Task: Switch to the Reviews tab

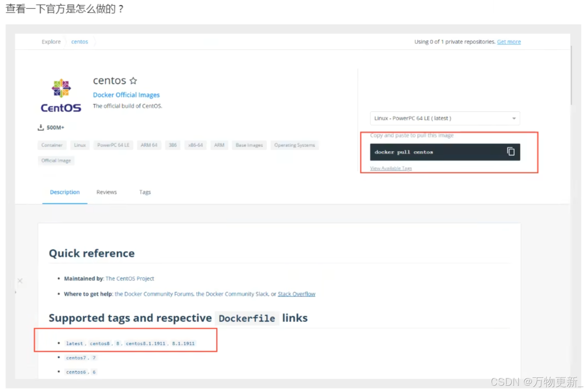Action: coord(106,192)
